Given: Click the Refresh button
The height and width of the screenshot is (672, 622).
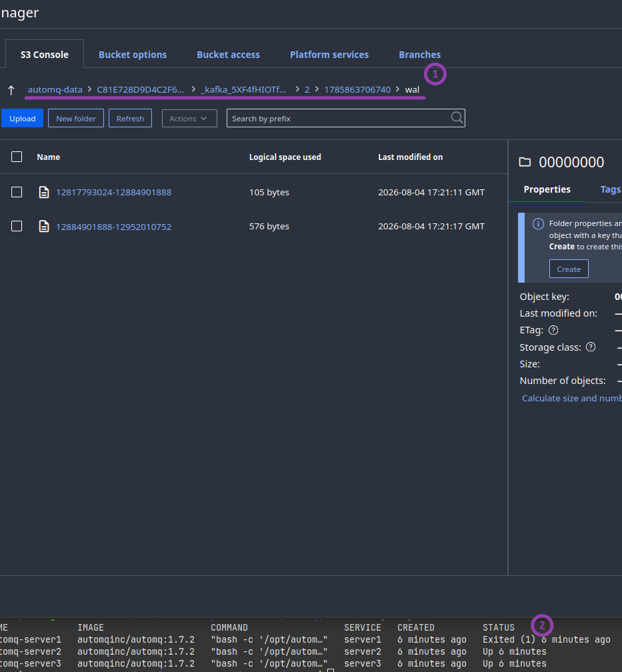Looking at the screenshot, I should (130, 118).
